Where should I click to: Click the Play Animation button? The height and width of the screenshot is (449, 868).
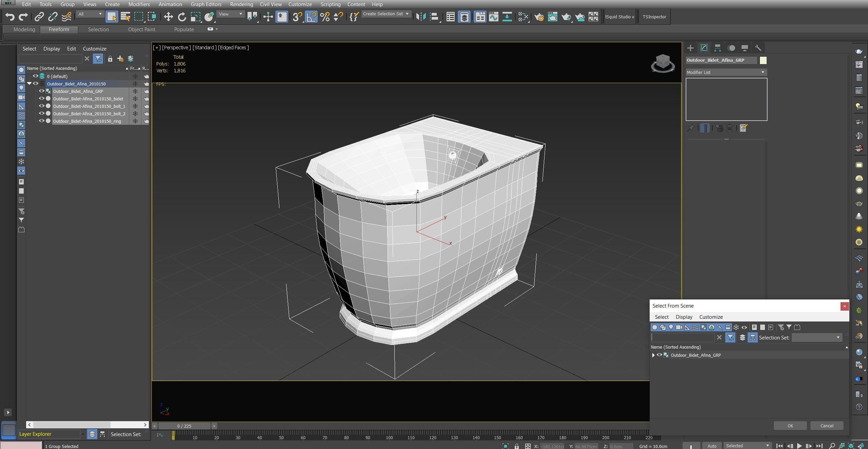pyautogui.click(x=799, y=446)
